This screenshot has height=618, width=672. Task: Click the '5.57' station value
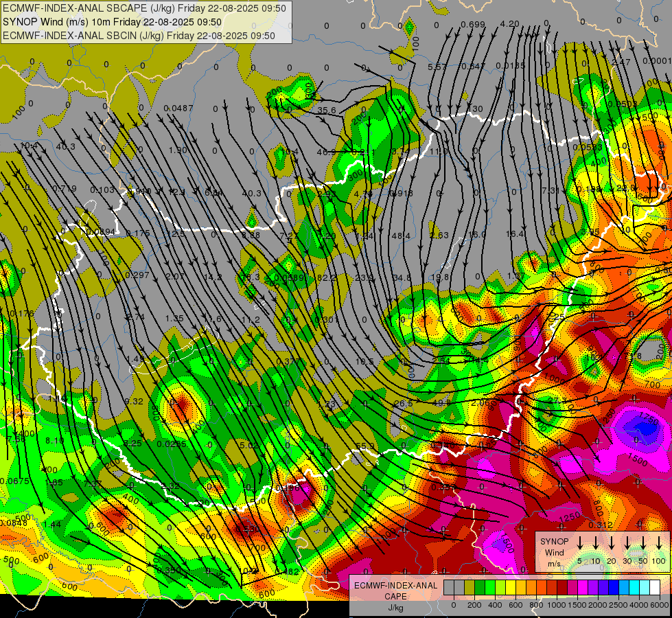(x=437, y=67)
